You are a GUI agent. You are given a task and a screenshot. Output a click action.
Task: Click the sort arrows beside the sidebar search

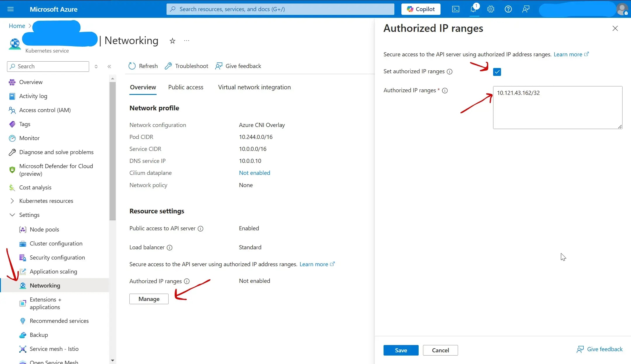pyautogui.click(x=96, y=67)
